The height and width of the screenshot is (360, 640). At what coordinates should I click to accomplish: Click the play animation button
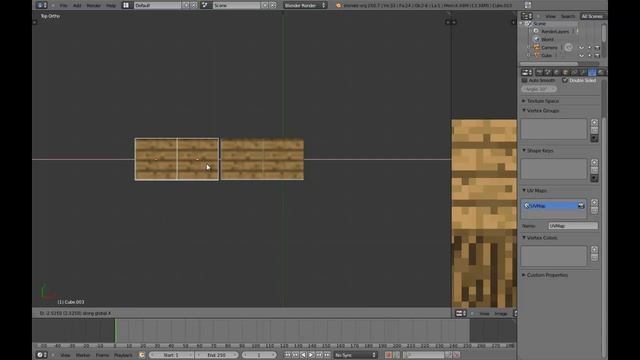(311, 355)
